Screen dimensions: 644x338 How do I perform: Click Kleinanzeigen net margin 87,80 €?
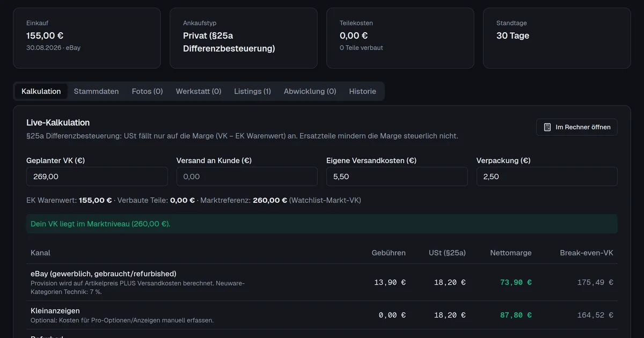[516, 315]
